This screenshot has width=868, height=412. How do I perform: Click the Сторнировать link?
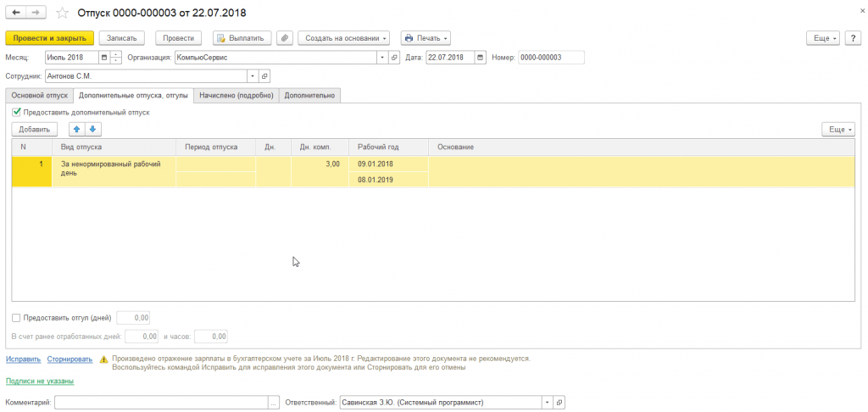point(70,359)
